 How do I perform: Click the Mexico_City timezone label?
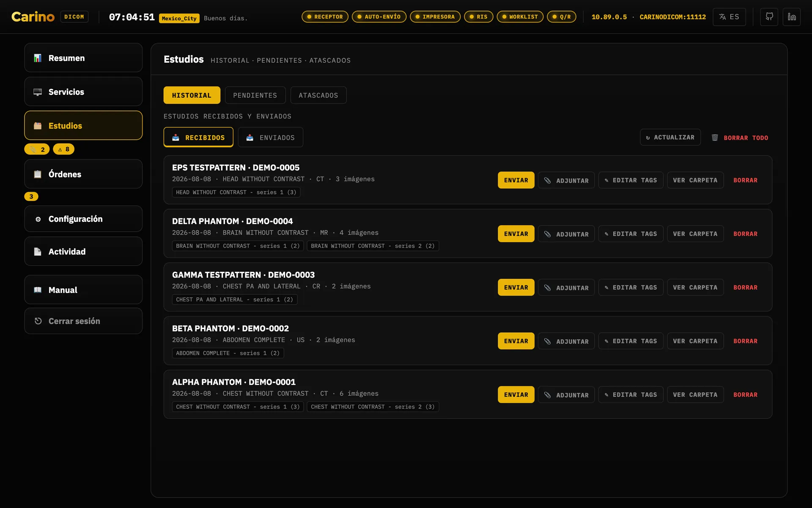click(179, 18)
